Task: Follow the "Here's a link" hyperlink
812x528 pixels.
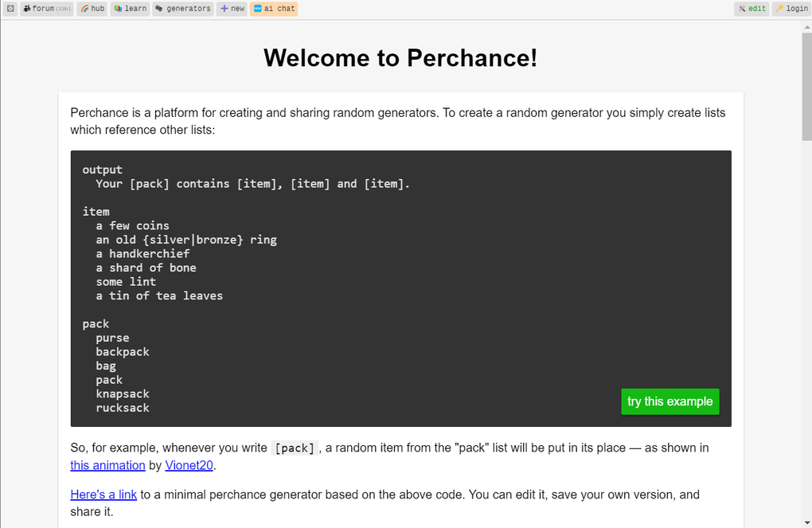Action: click(103, 495)
